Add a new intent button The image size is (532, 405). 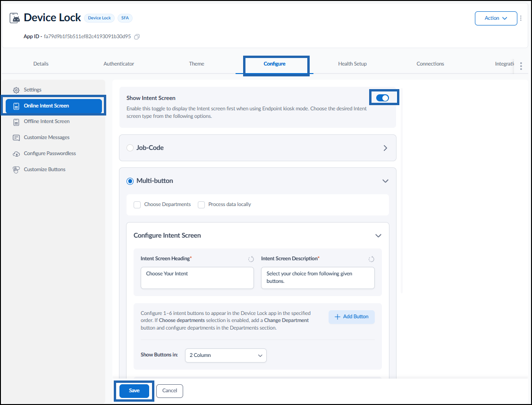[352, 317]
